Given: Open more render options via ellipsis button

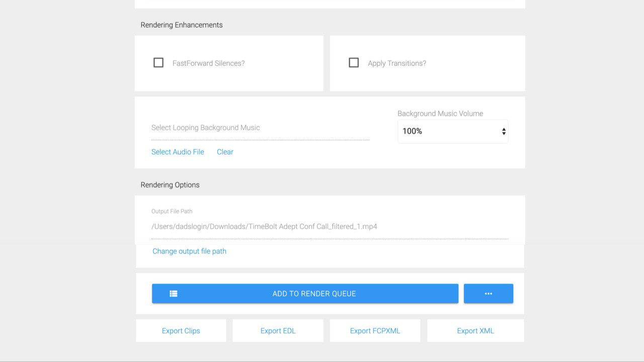Looking at the screenshot, I should [x=488, y=294].
